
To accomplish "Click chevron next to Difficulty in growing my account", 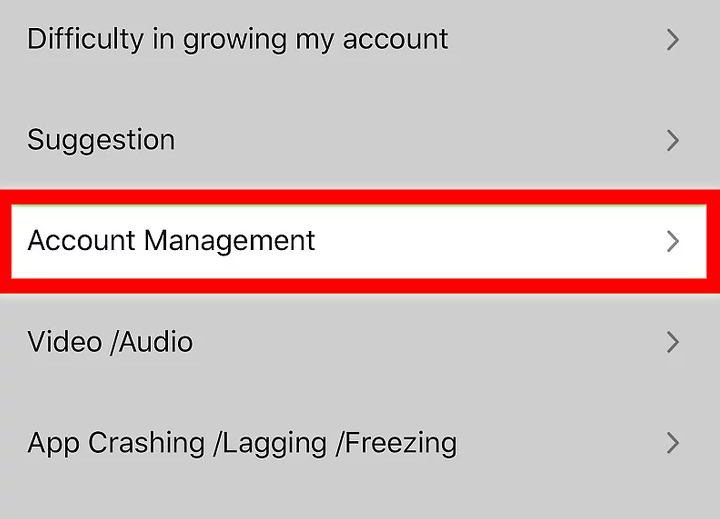I will 673,40.
